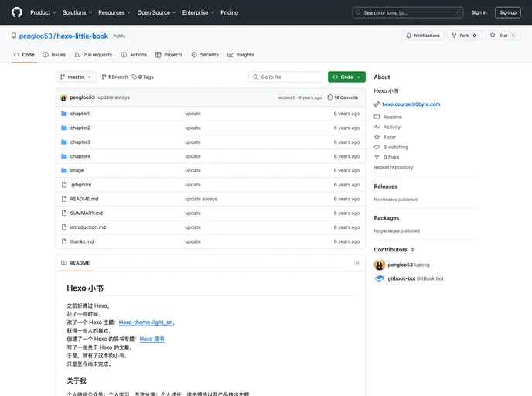Open the green Code dropdown button

pyautogui.click(x=346, y=77)
